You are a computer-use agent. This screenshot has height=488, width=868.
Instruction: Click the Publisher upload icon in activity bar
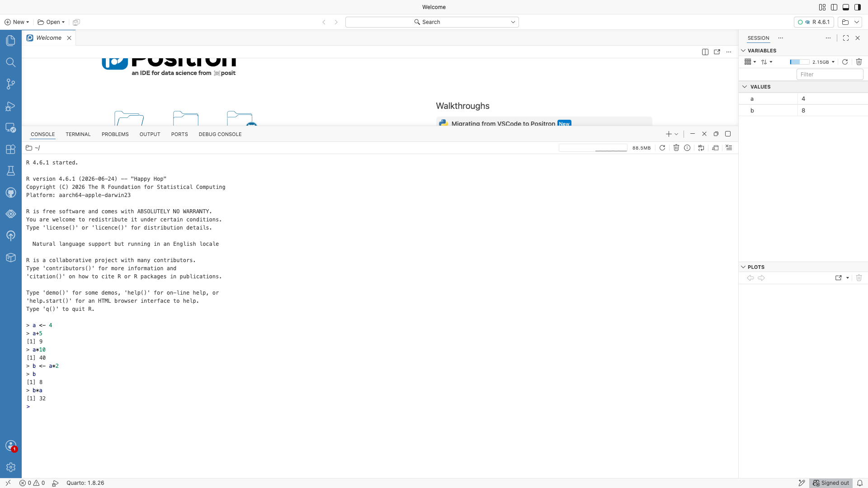tap(11, 236)
